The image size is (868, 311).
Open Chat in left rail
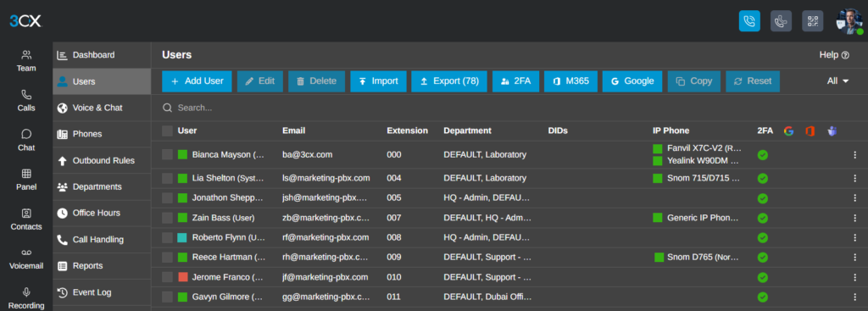point(26,140)
